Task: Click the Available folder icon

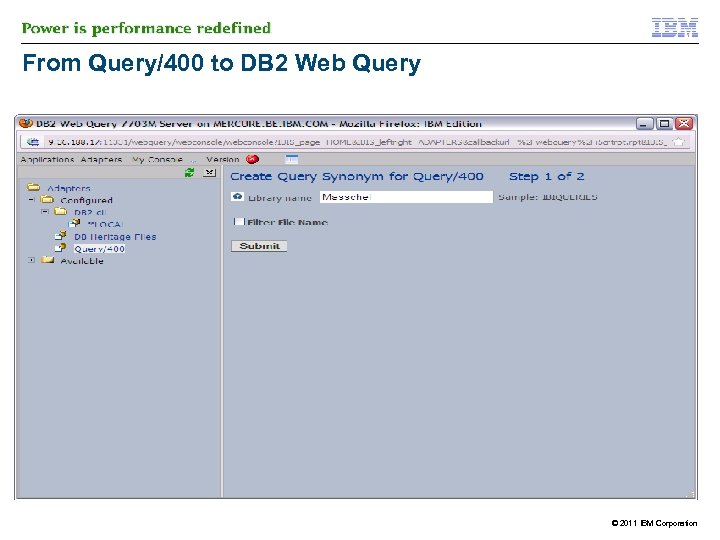Action: [x=47, y=260]
